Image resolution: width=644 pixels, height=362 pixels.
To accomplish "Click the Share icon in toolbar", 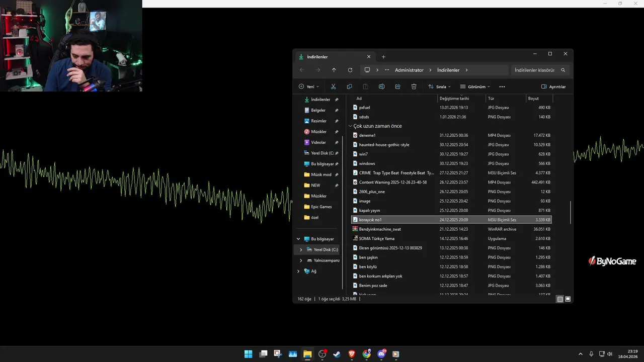I will [397, 86].
